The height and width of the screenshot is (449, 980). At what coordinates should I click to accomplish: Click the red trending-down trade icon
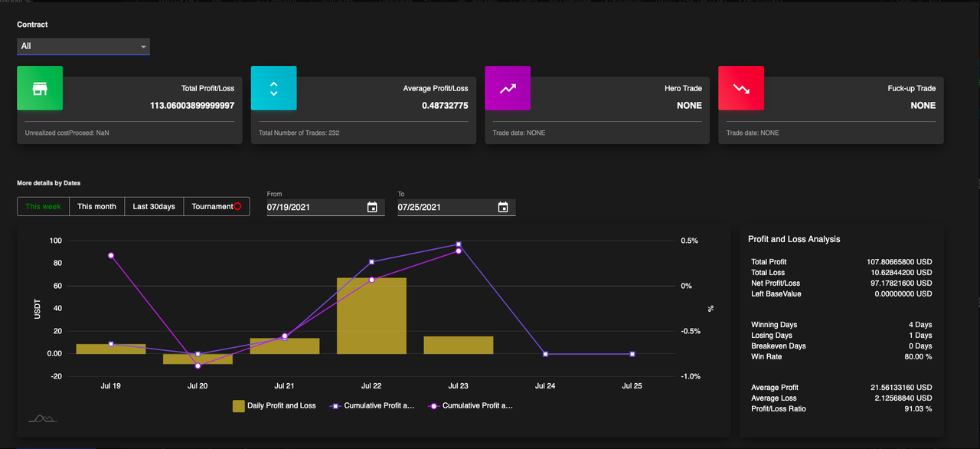pos(741,88)
